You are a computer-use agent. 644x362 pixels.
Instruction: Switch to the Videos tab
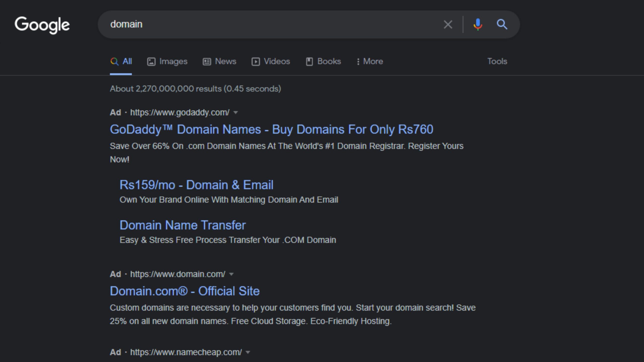pos(271,61)
